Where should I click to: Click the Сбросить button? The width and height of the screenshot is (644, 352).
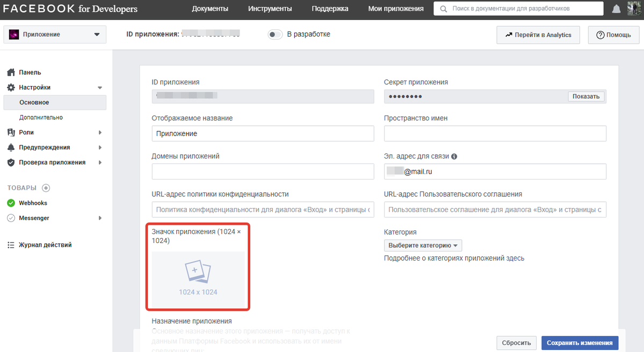(x=516, y=343)
